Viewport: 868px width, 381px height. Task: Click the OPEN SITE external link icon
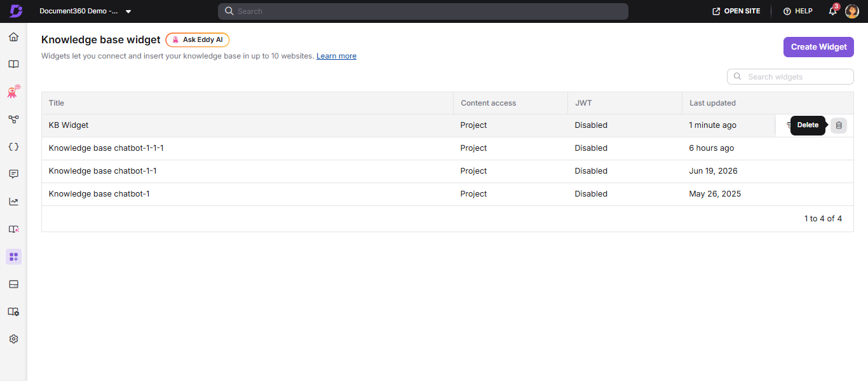coord(716,11)
